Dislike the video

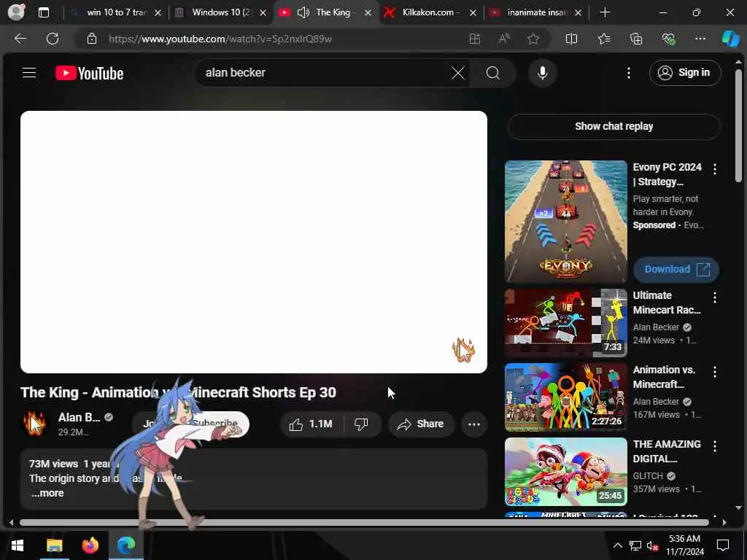[x=362, y=424]
